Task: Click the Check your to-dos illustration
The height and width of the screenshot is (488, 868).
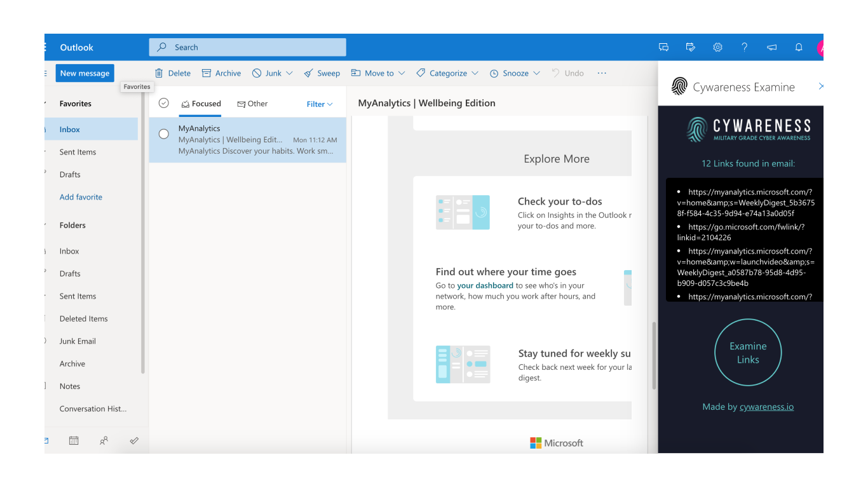Action: point(463,212)
